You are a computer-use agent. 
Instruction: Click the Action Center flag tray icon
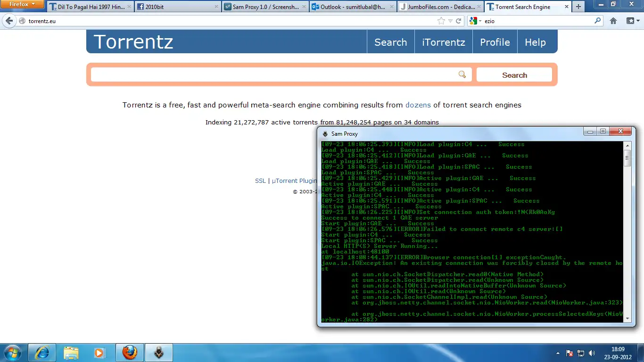[x=570, y=353]
